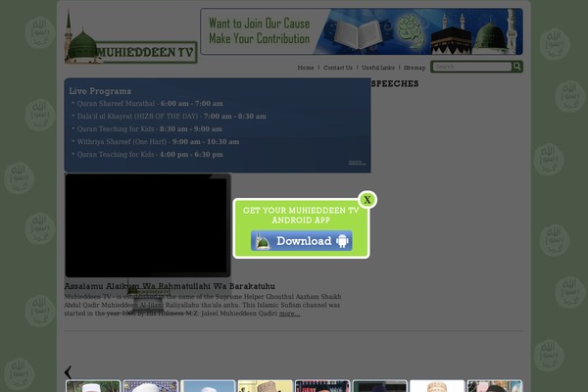
Task: Click the carousel previous arrow
Action: point(68,372)
